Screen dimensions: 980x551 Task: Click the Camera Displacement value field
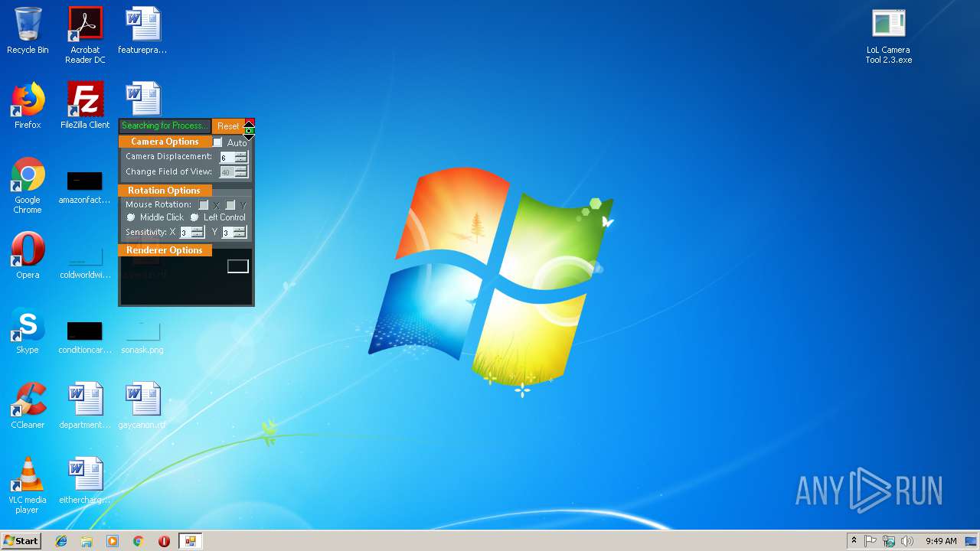[227, 157]
